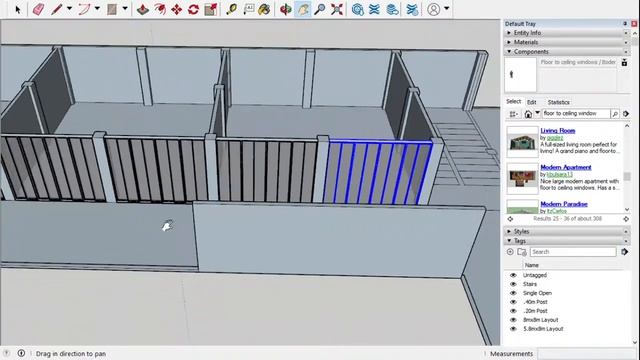Select the Rectangle shape tool
The height and width of the screenshot is (360, 640).
point(112,9)
